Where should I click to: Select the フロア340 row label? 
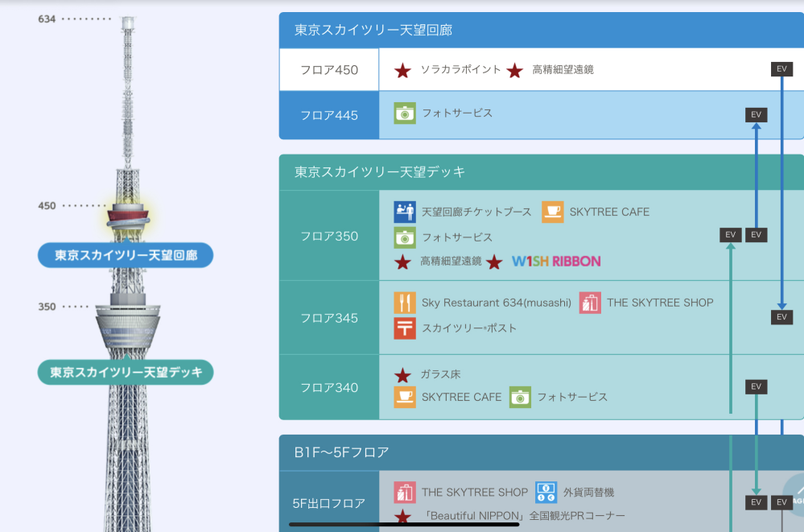coord(329,387)
